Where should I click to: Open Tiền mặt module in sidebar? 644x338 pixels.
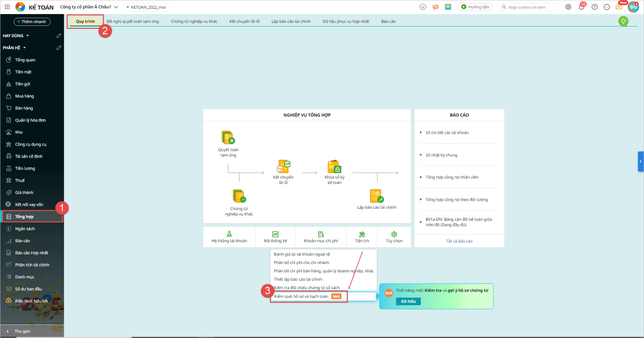tap(32, 72)
